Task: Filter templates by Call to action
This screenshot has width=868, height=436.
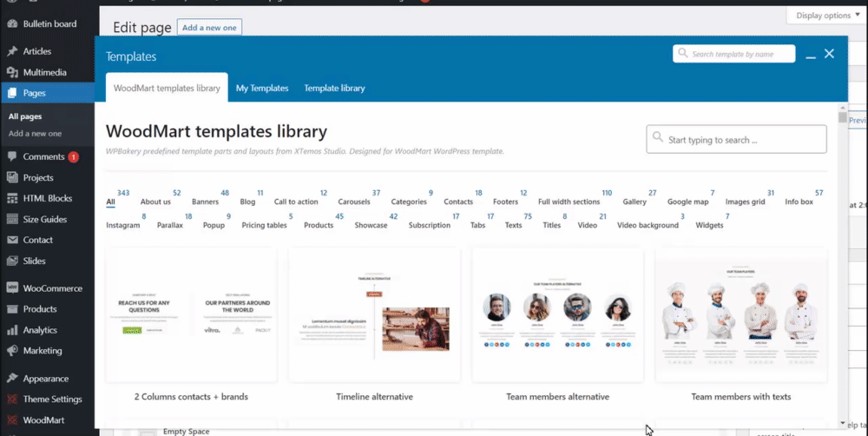Action: tap(296, 202)
